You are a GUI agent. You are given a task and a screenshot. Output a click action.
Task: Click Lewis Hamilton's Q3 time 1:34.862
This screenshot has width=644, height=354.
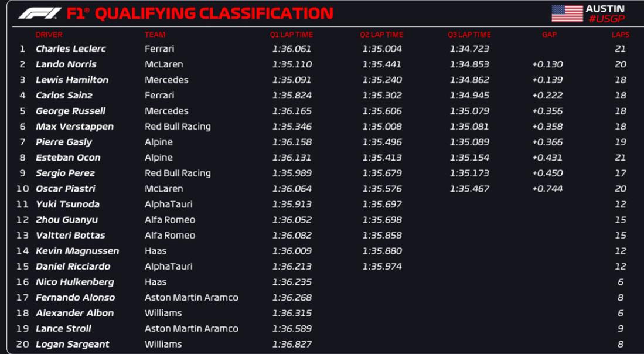tap(469, 80)
